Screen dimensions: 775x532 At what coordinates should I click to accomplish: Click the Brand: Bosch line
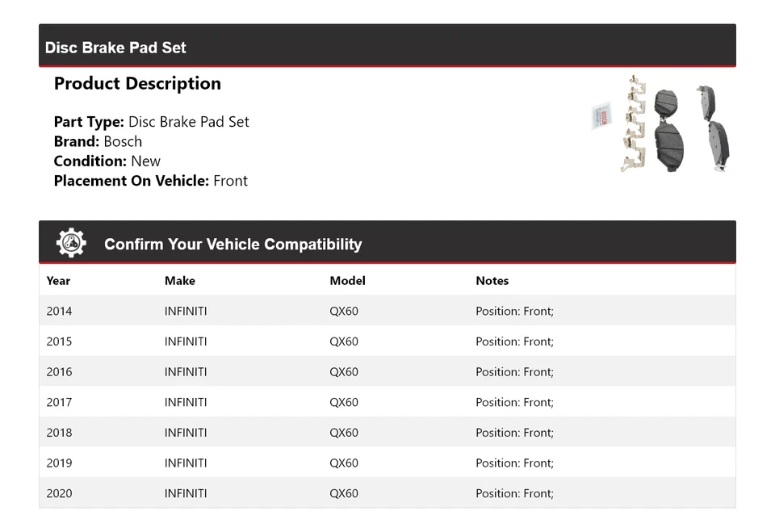pos(98,141)
